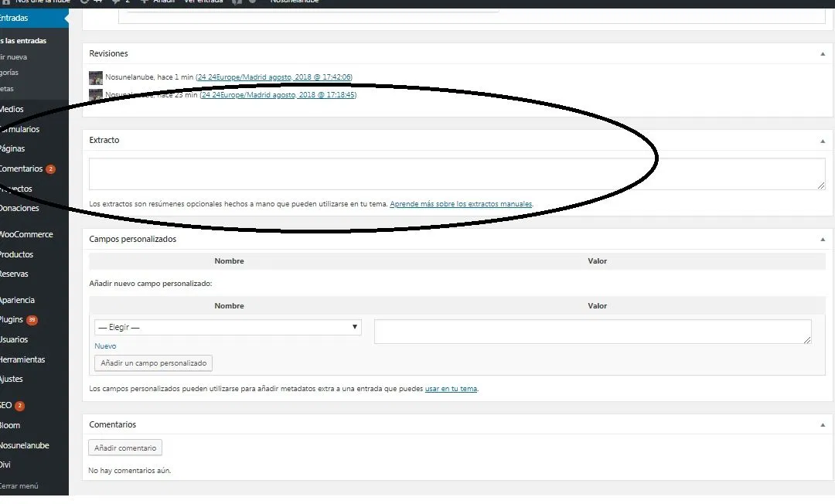Open WooCommerce in the sidebar menu
Image resolution: width=835 pixels, height=504 pixels.
27,234
